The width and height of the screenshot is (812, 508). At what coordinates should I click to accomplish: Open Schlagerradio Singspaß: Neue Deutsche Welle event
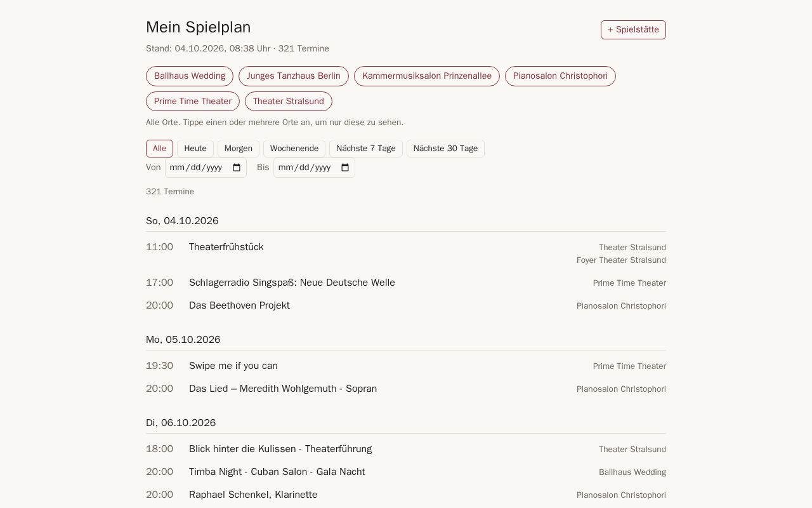[292, 283]
